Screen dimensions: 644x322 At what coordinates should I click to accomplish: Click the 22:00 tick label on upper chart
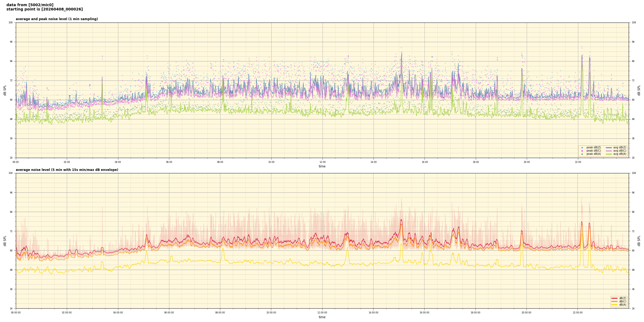pyautogui.click(x=578, y=162)
